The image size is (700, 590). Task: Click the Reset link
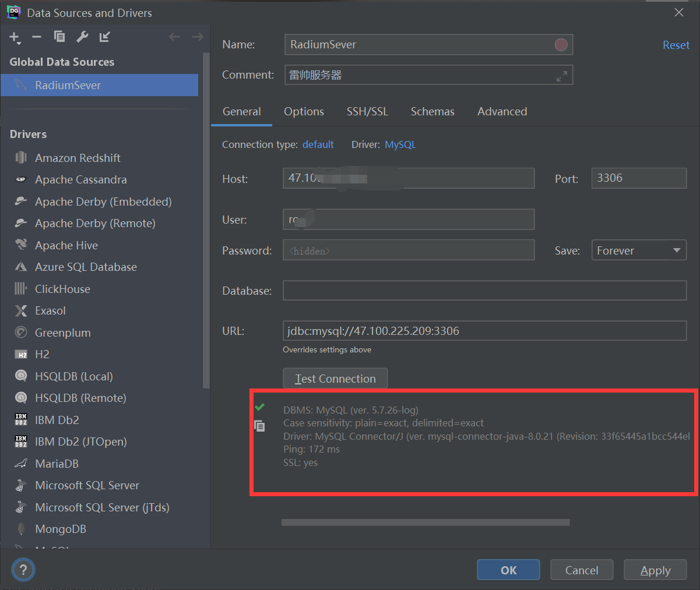click(x=676, y=45)
